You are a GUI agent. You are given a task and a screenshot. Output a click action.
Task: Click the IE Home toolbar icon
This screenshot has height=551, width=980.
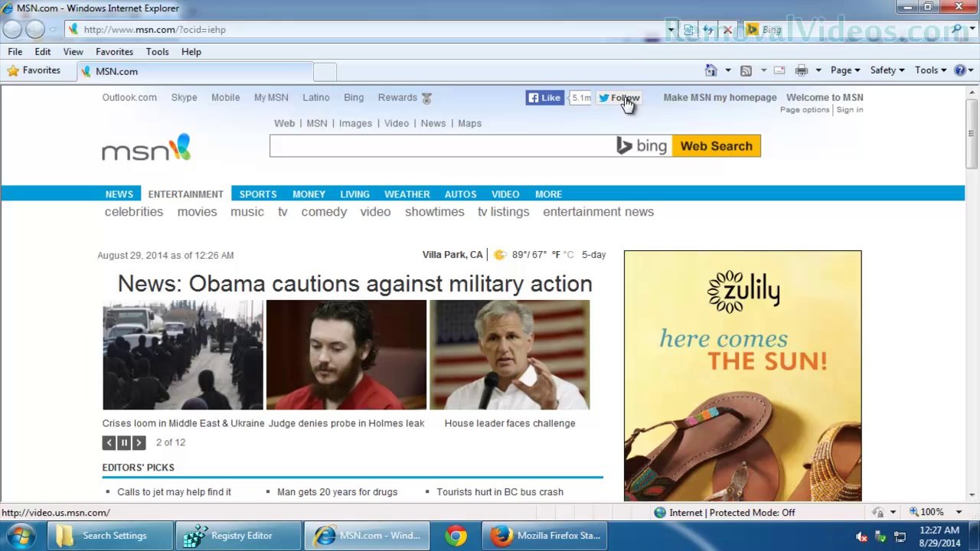(711, 70)
